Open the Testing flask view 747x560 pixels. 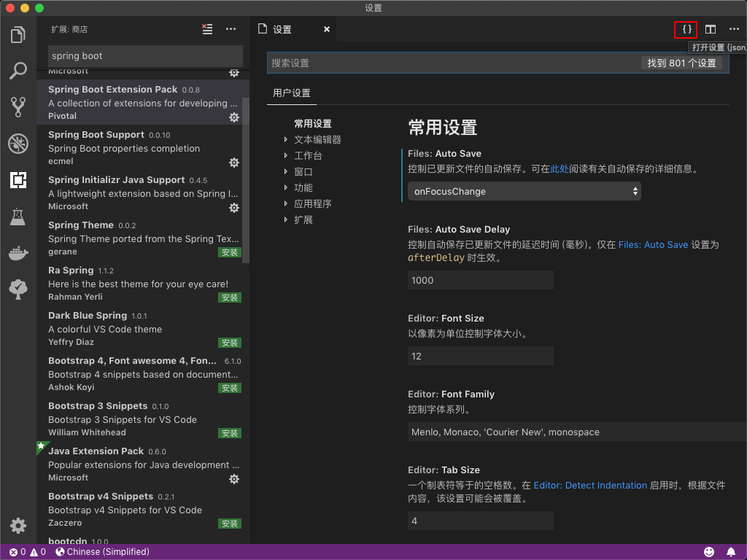[18, 217]
